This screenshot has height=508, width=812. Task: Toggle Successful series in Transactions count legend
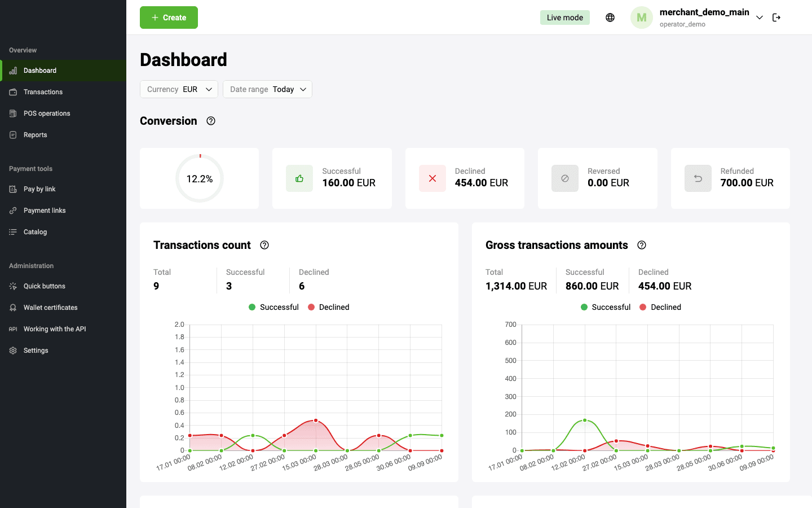point(273,307)
